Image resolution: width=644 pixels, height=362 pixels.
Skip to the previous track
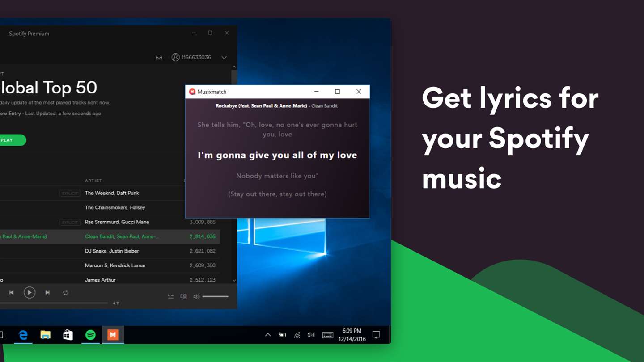12,293
